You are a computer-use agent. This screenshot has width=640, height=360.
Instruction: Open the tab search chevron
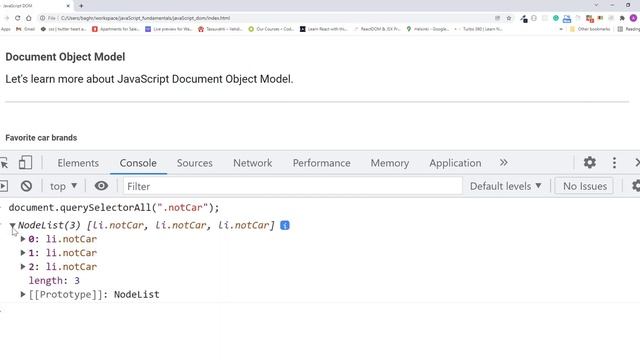(x=596, y=5)
